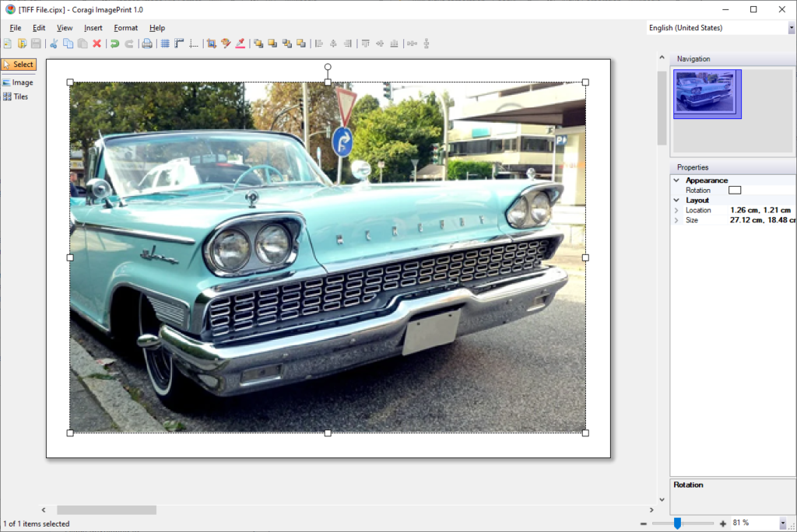Screen dimensions: 797x532
Task: Expand the Size property row
Action: pos(676,221)
